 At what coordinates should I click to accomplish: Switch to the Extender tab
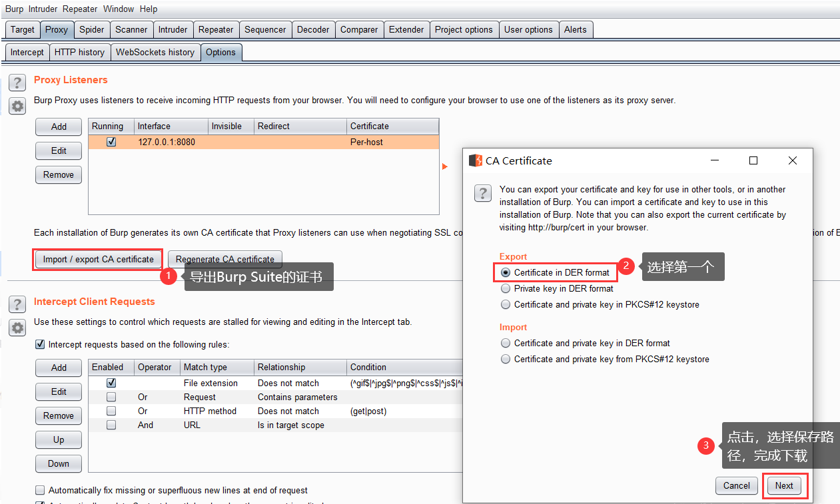(406, 29)
